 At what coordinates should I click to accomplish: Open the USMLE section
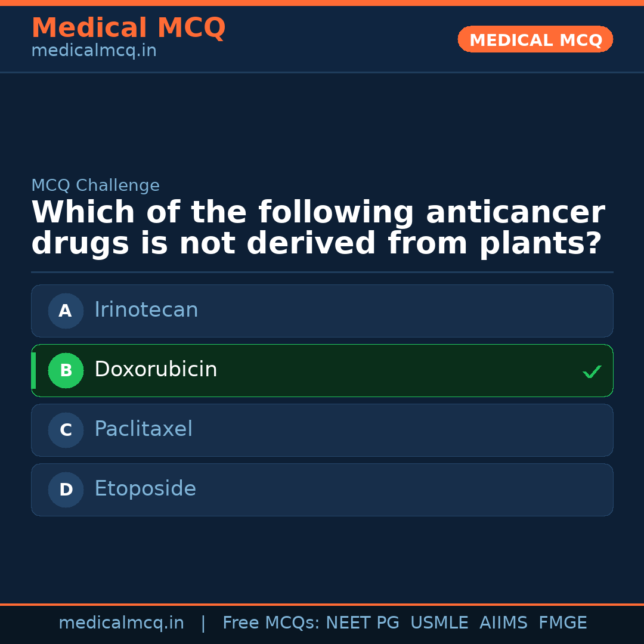[x=439, y=623]
